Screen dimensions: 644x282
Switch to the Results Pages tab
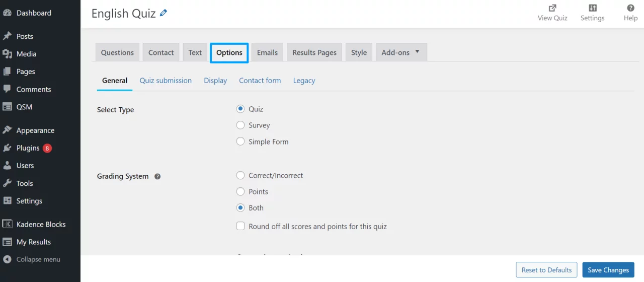(314, 52)
